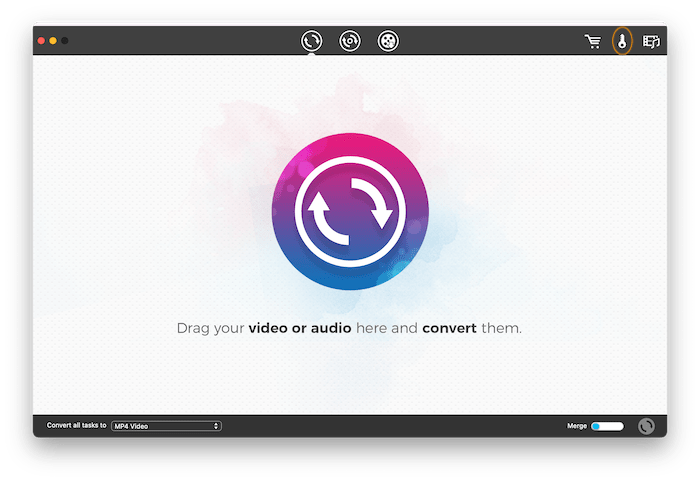Click the rightmost top toolbar icon
This screenshot has width=700, height=481.
652,41
